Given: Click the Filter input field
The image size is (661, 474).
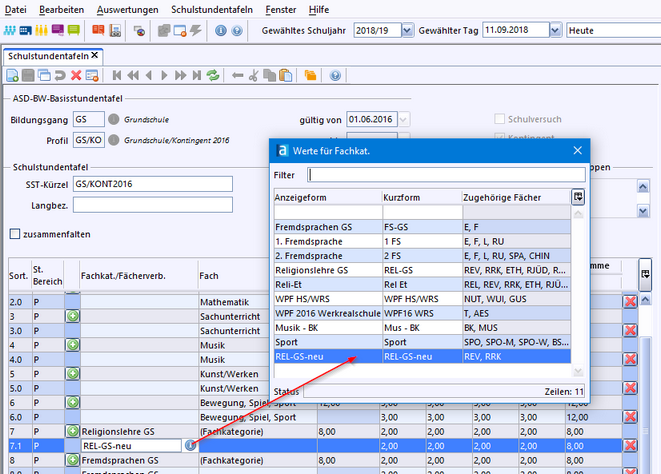Looking at the screenshot, I should 446,175.
